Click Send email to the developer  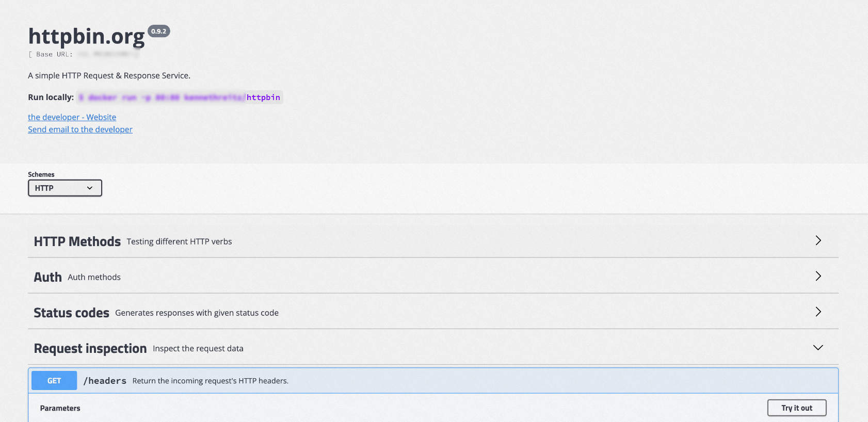click(x=80, y=129)
